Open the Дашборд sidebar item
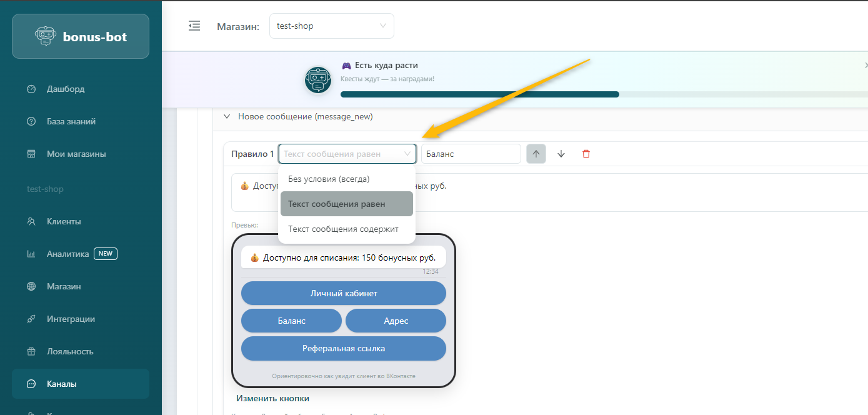868x415 pixels. pyautogui.click(x=81, y=89)
